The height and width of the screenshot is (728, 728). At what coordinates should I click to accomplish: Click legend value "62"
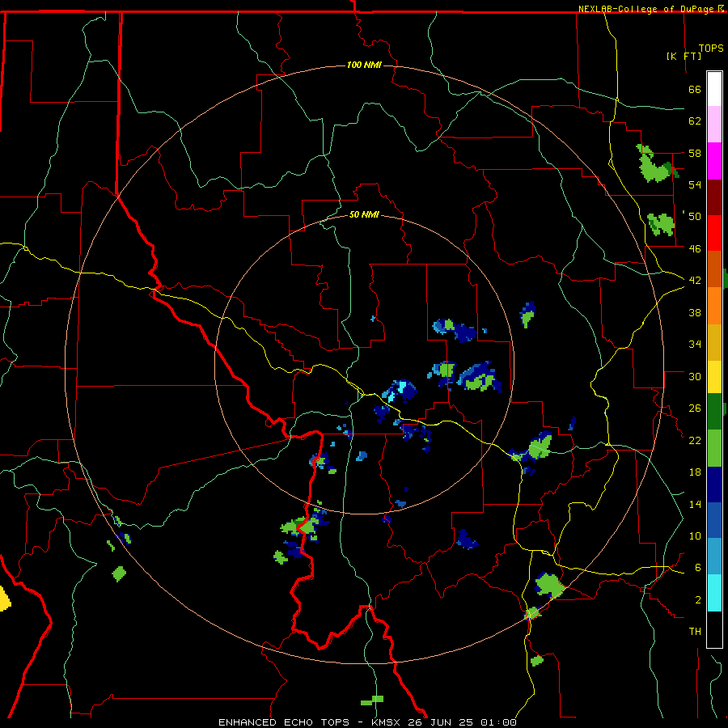[695, 121]
